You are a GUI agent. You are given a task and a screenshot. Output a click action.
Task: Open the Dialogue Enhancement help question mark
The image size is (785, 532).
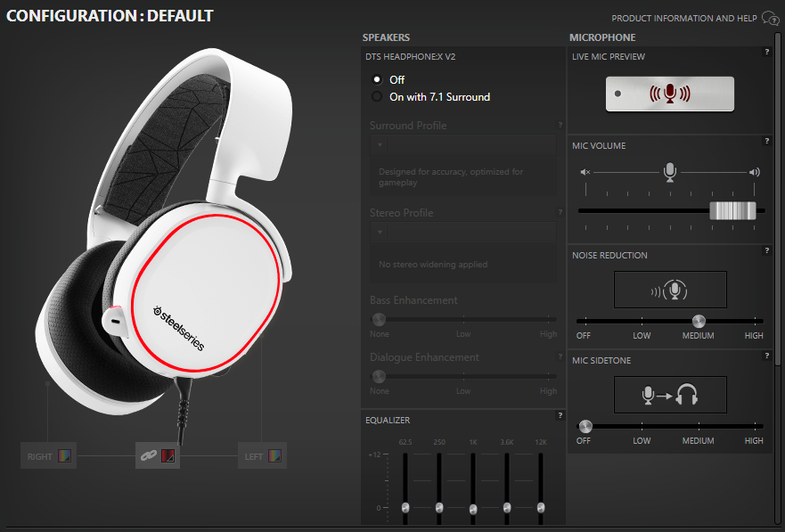pyautogui.click(x=560, y=356)
